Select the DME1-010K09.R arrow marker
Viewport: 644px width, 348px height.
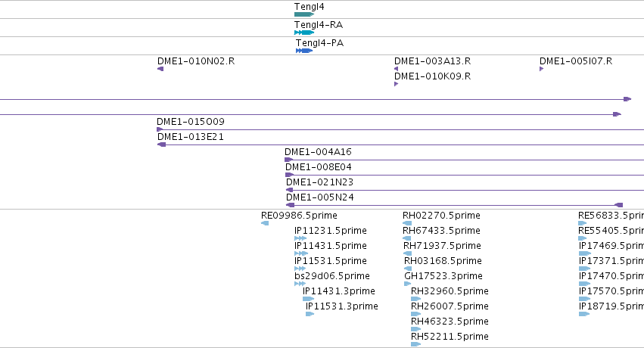point(397,84)
